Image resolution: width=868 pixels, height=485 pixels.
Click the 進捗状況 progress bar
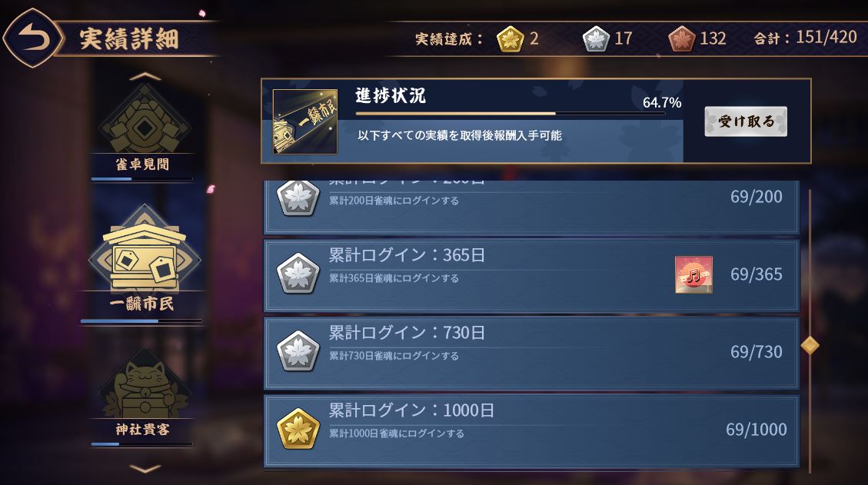coord(510,114)
